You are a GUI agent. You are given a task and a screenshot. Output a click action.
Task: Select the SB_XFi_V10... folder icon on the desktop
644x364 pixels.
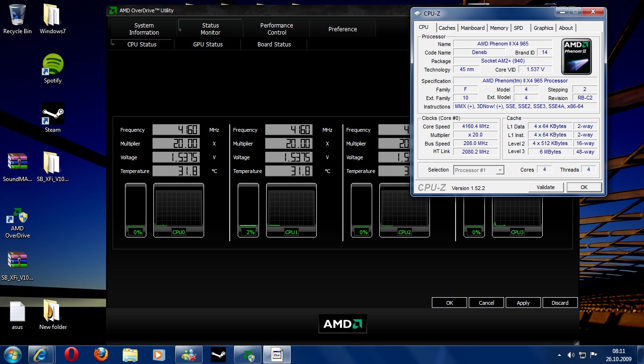point(53,167)
